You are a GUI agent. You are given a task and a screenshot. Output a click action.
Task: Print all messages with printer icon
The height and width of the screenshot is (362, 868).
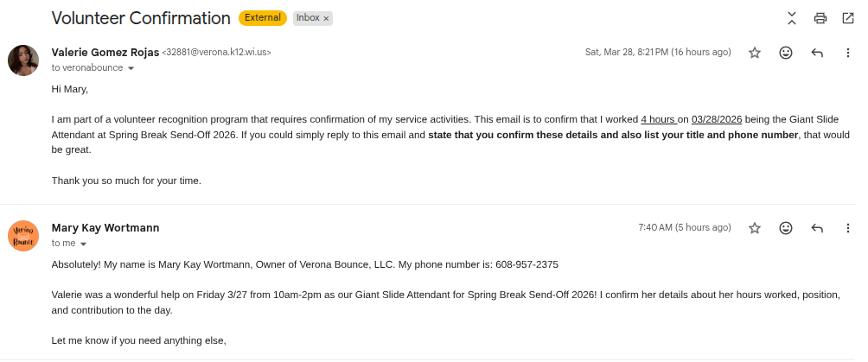pos(820,18)
